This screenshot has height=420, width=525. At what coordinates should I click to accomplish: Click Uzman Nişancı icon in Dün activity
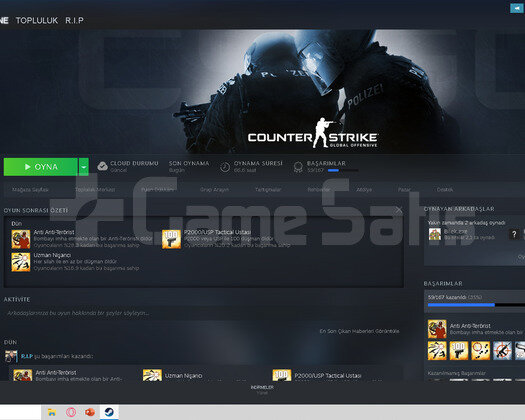click(152, 375)
